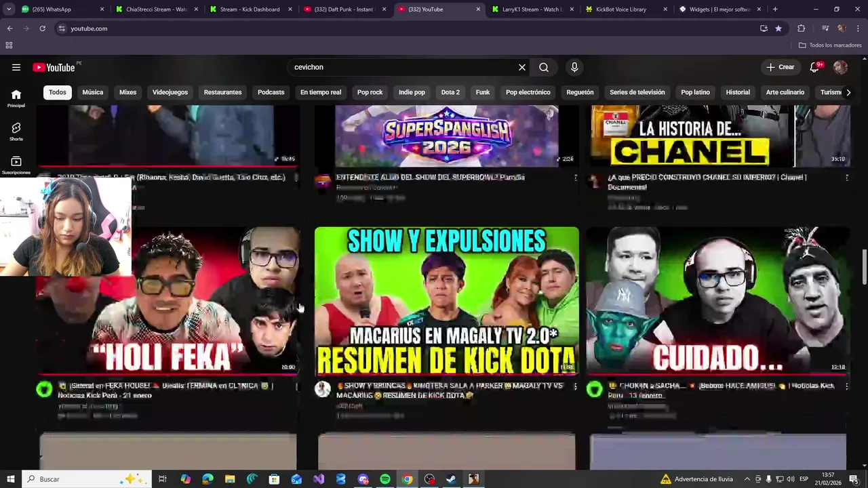The height and width of the screenshot is (488, 868).
Task: Filter results by Mixes chip
Action: pyautogui.click(x=128, y=92)
